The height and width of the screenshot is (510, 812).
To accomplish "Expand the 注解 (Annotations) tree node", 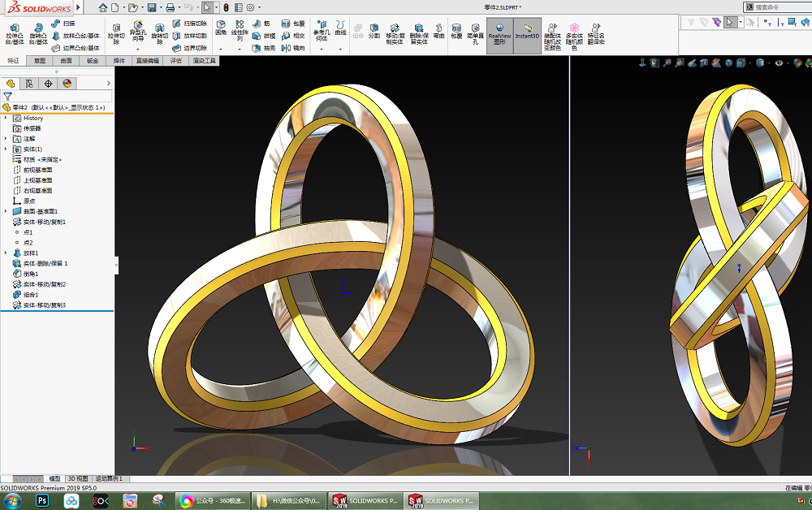I will click(x=6, y=139).
